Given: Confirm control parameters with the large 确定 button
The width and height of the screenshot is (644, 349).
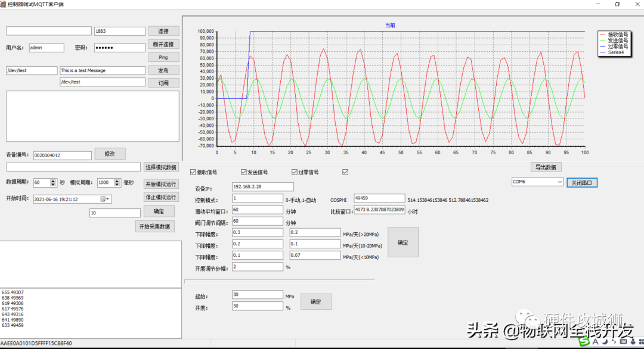Looking at the screenshot, I should (403, 242).
